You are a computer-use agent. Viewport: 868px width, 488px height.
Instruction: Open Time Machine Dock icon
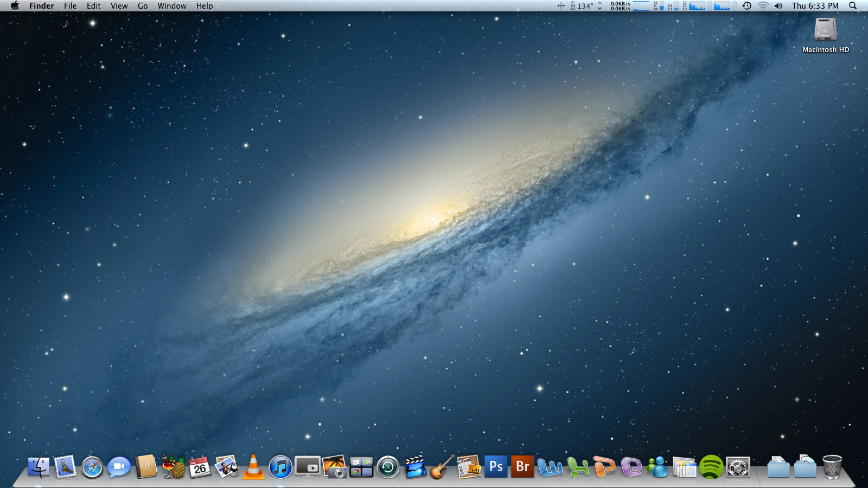point(388,467)
